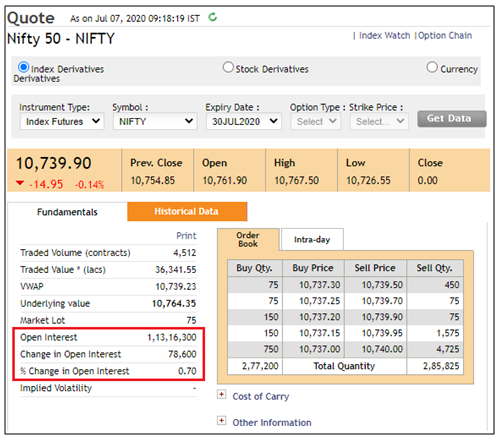
Task: Click Open value 10,761.90
Action: [x=225, y=180]
